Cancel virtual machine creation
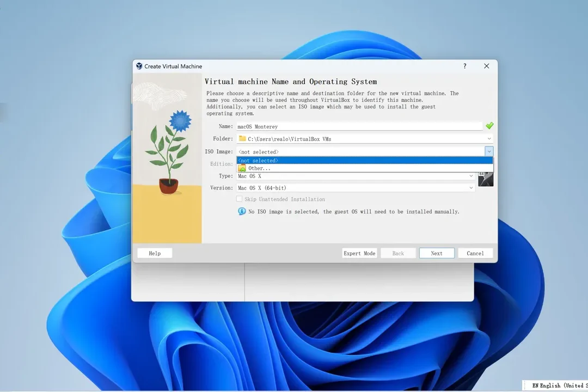 475,253
